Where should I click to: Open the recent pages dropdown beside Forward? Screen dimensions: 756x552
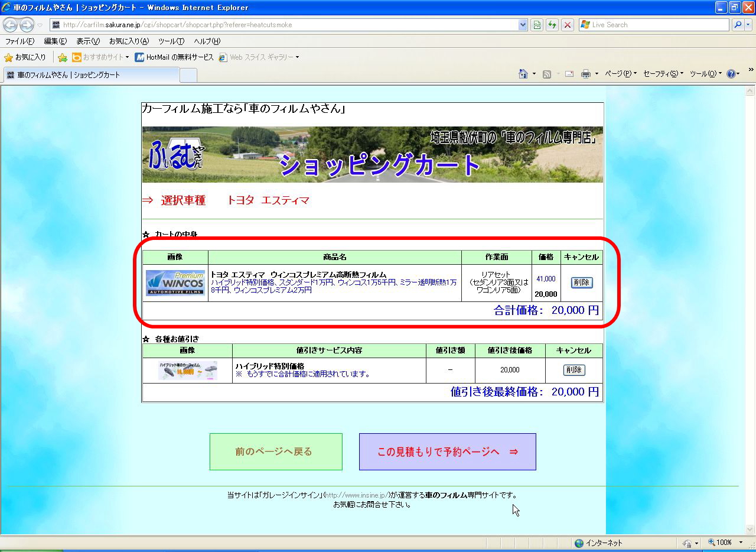(40, 25)
